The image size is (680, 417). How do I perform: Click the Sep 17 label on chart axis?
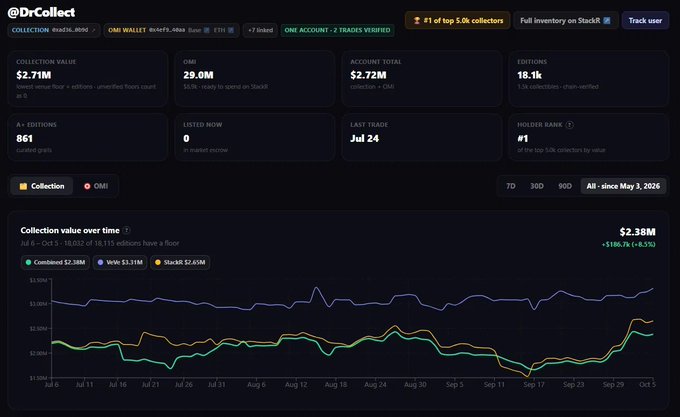pyautogui.click(x=533, y=384)
